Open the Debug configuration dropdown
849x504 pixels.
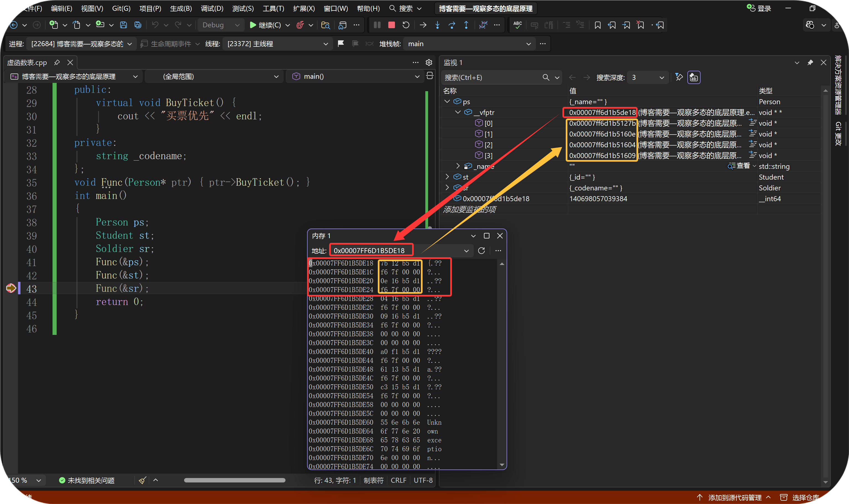(221, 25)
